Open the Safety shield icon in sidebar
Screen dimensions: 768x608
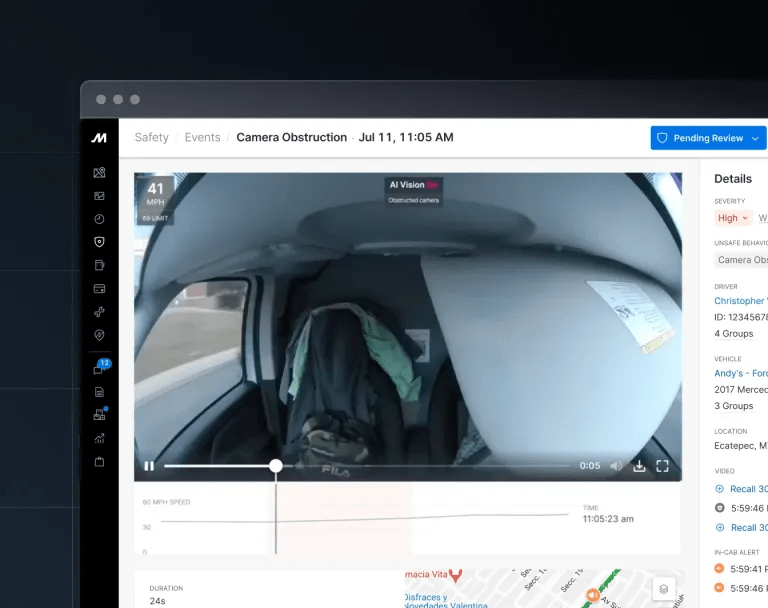[x=99, y=242]
